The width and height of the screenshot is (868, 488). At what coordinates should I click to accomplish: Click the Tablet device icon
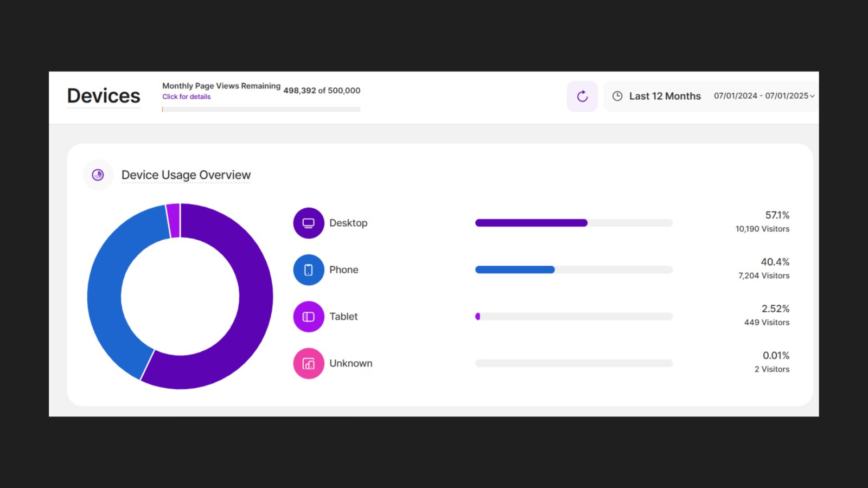pyautogui.click(x=309, y=317)
